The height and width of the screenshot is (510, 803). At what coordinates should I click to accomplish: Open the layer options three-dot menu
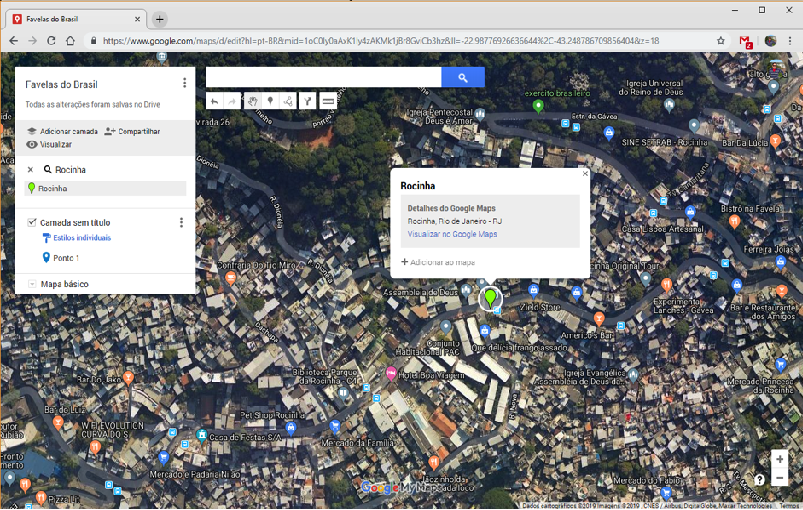pos(181,222)
